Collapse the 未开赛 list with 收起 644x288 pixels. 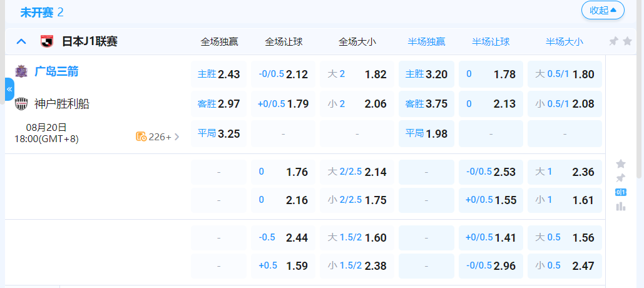tap(603, 10)
